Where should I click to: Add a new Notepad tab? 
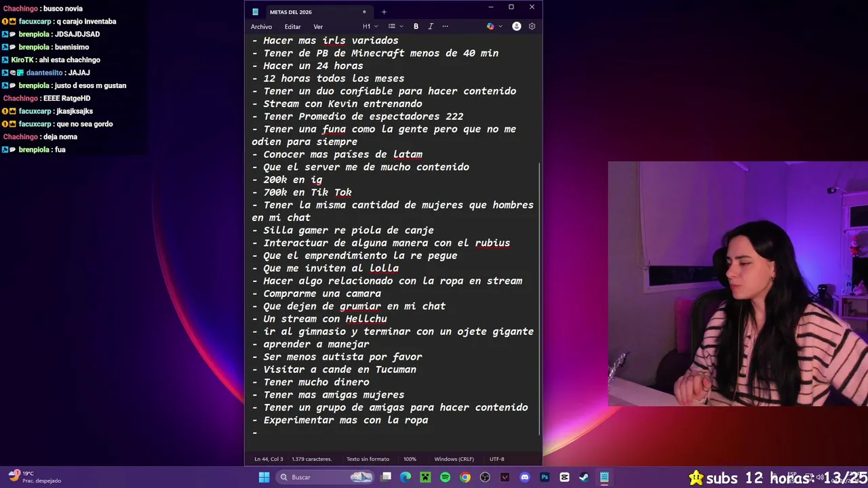pos(384,12)
